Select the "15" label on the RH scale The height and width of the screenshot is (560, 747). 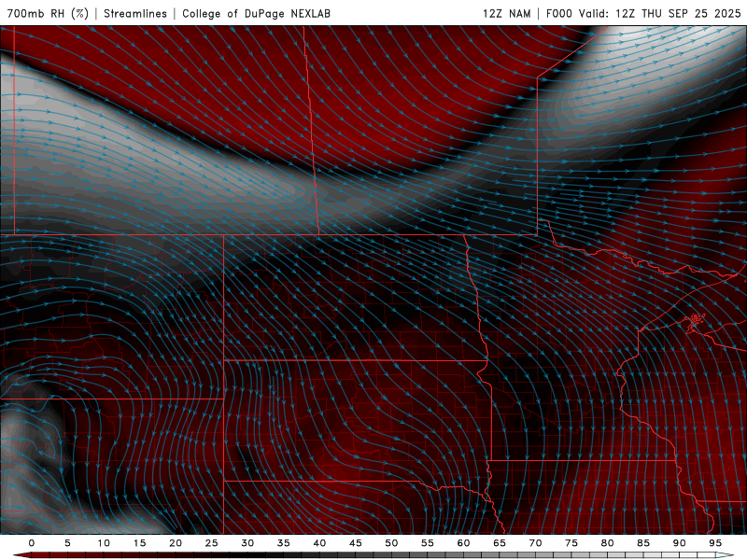coord(139,543)
